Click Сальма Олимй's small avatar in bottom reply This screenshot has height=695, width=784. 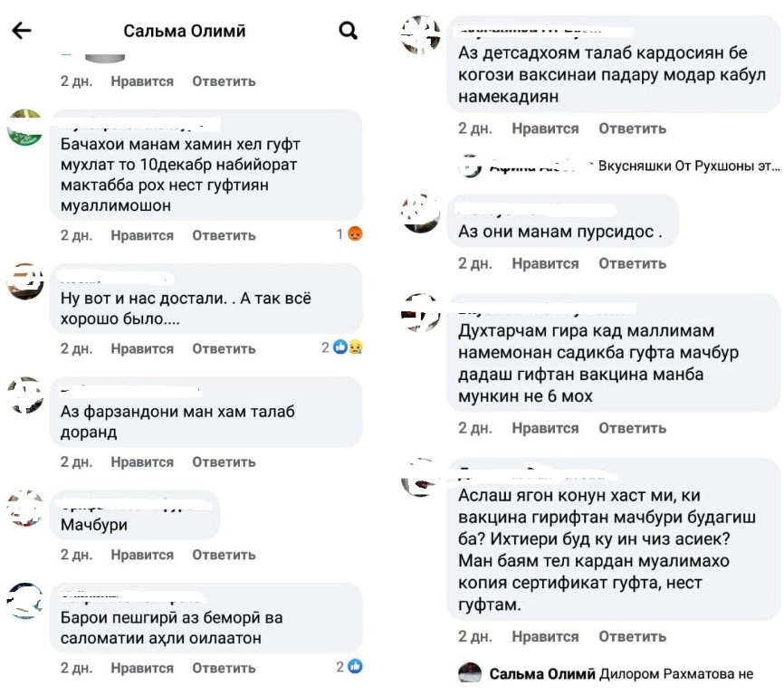pos(469,674)
